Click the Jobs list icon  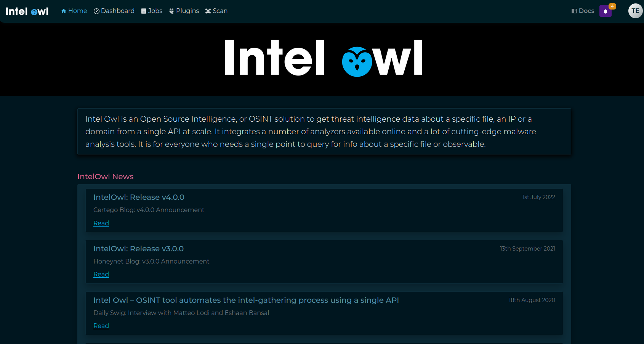[144, 11]
